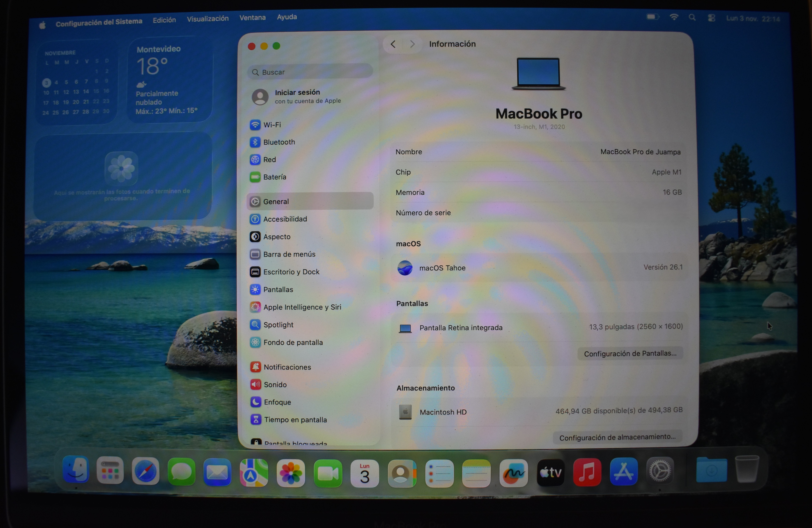This screenshot has height=528, width=812.
Task: Open Bluetooth settings in sidebar
Action: (310, 142)
